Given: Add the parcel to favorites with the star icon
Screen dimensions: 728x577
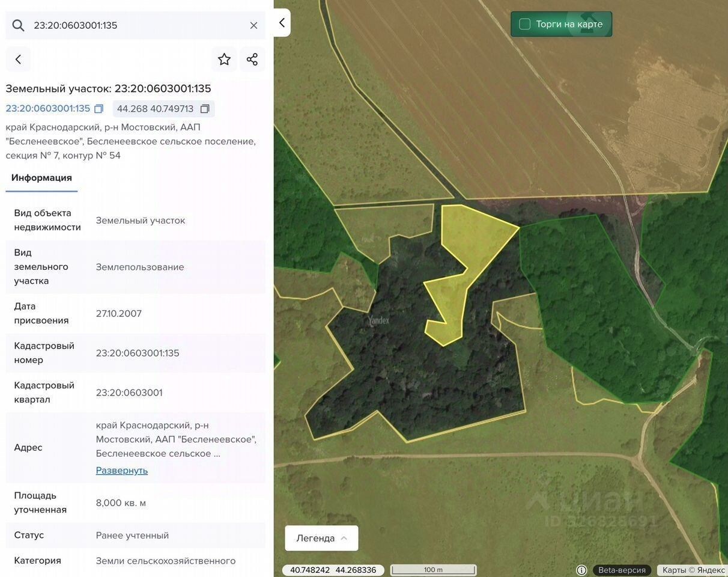Looking at the screenshot, I should point(224,59).
